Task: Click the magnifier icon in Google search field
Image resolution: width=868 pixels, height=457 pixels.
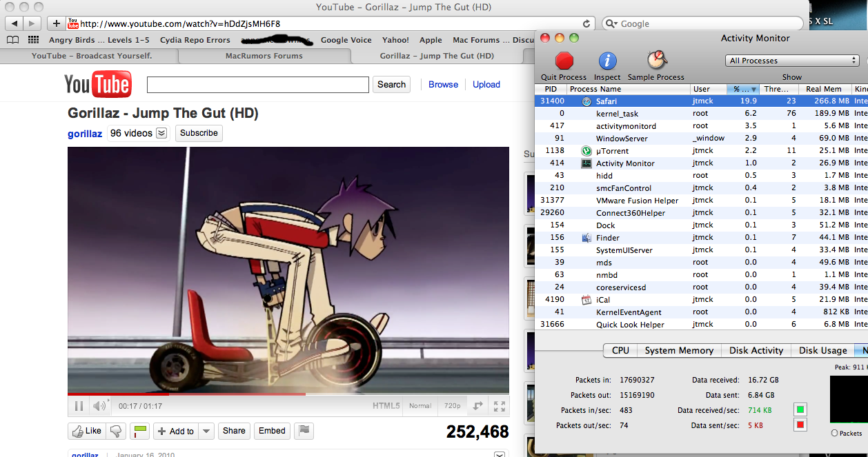Action: 611,23
